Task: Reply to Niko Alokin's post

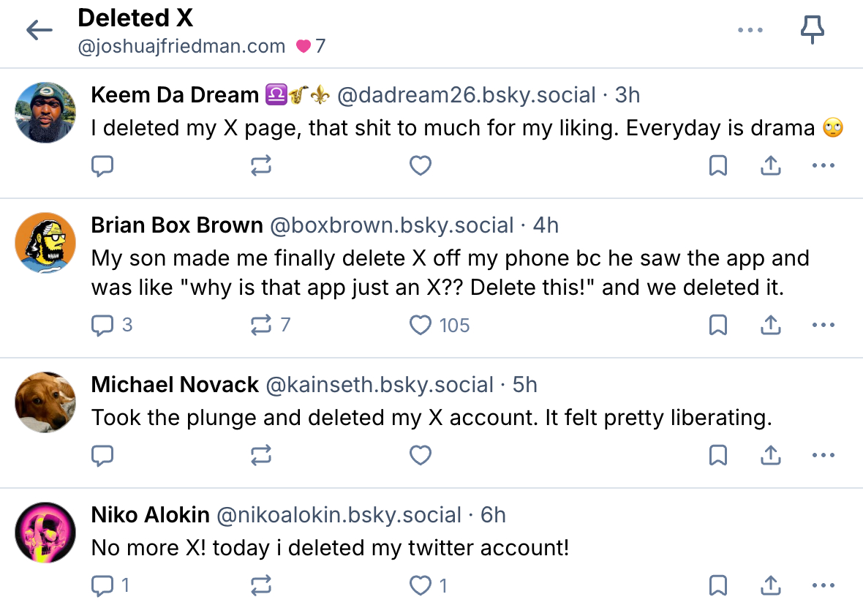Action: point(102,586)
